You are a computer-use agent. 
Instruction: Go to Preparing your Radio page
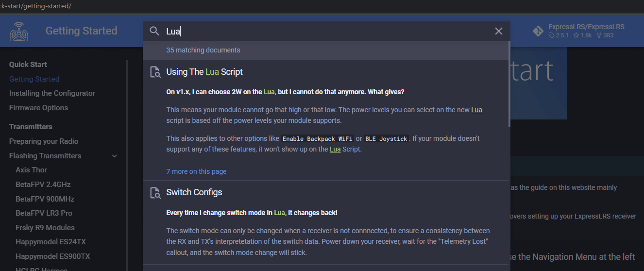[44, 141]
